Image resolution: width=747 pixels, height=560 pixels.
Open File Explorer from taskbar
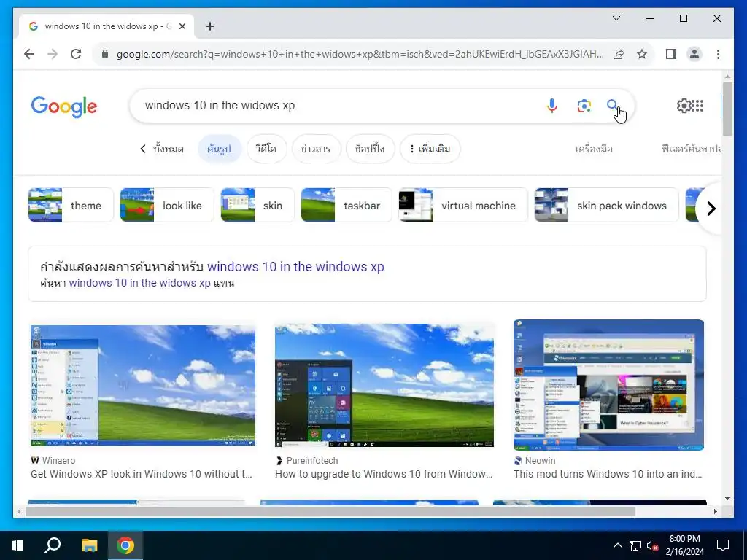[x=89, y=545]
